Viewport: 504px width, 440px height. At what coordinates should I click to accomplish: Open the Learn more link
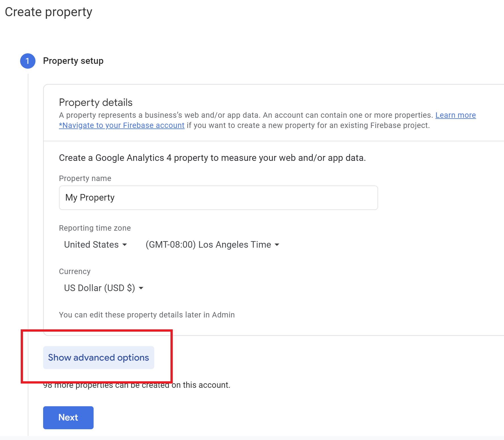pyautogui.click(x=456, y=115)
